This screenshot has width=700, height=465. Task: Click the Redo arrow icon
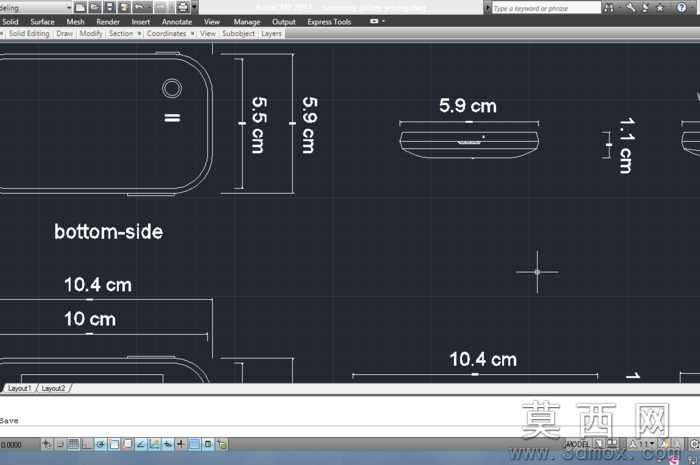(x=161, y=7)
